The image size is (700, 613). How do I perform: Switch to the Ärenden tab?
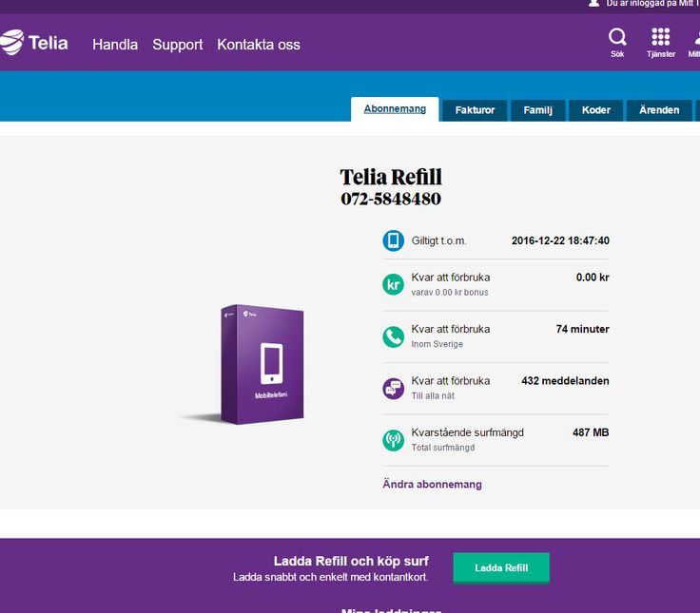659,110
